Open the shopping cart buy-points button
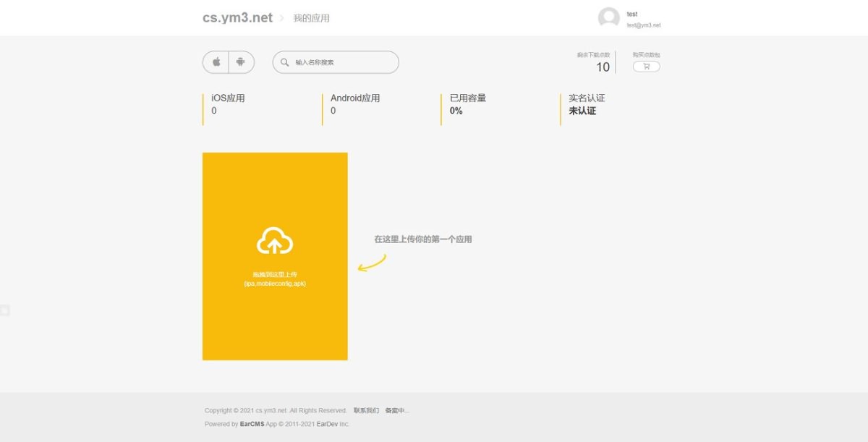Viewport: 868px width, 442px height. (x=646, y=67)
